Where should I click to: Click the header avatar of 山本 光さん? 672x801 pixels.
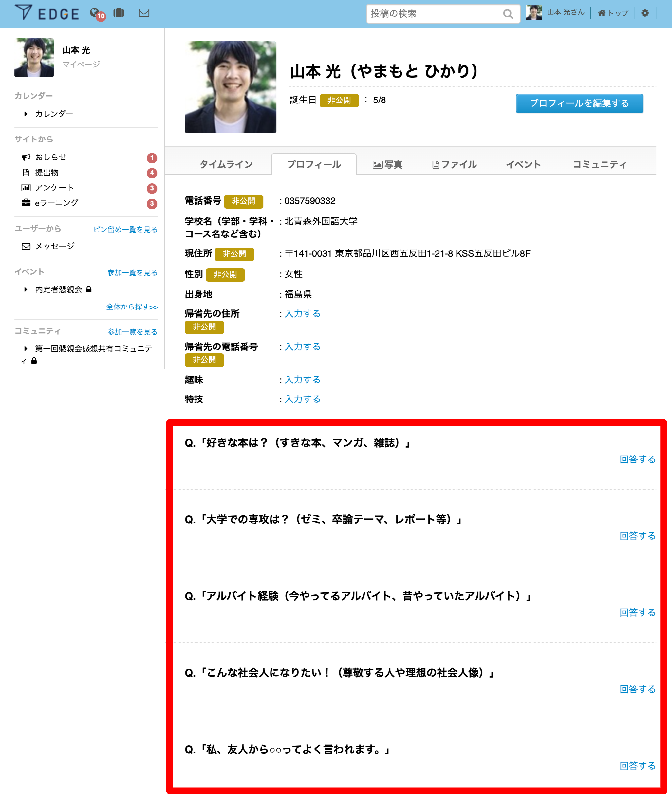pos(533,12)
